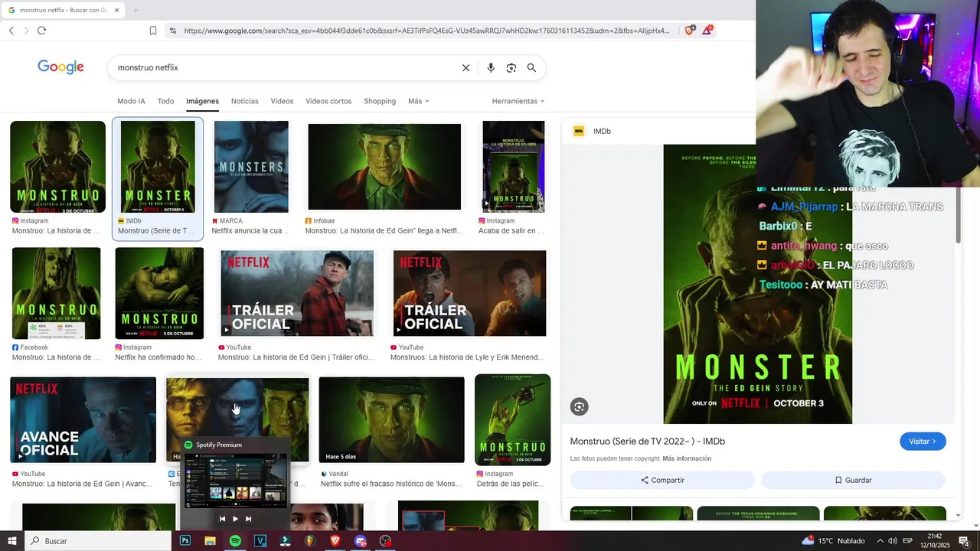Click the browser address bar URL
The height and width of the screenshot is (551, 980).
pos(426,31)
